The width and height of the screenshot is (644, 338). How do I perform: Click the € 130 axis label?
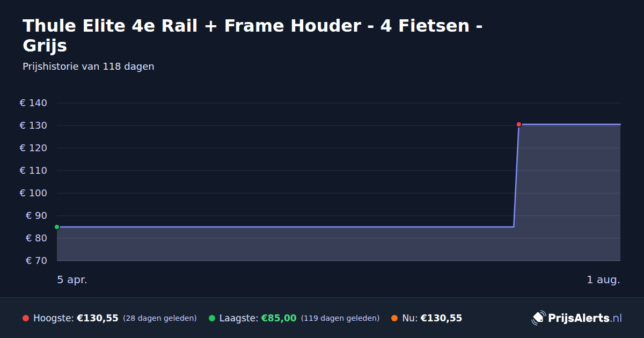(x=33, y=126)
